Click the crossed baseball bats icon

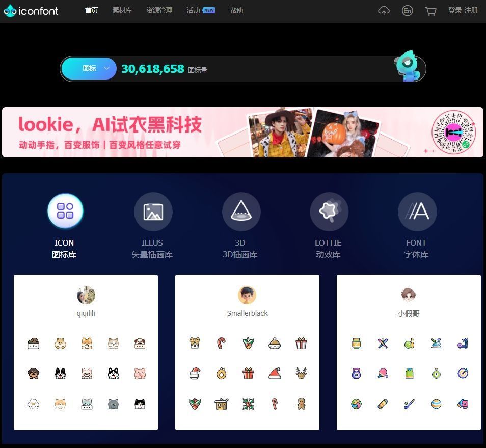pos(383,344)
